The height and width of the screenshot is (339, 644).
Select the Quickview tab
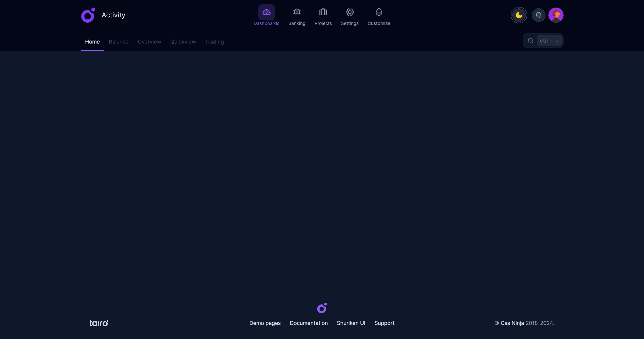pos(183,42)
